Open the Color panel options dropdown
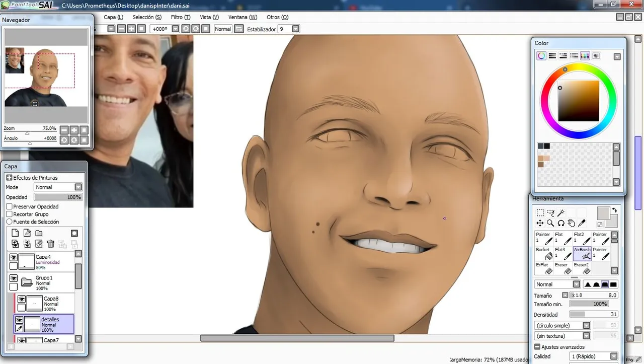 point(617,56)
